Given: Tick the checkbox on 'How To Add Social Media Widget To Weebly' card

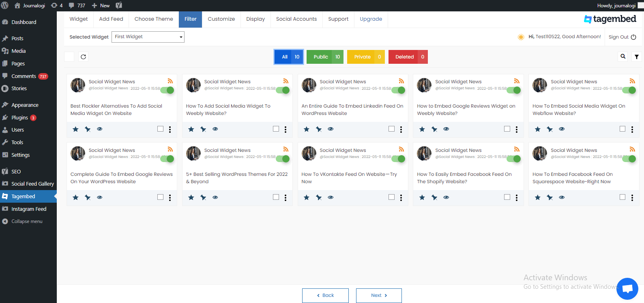Looking at the screenshot, I should (x=276, y=129).
